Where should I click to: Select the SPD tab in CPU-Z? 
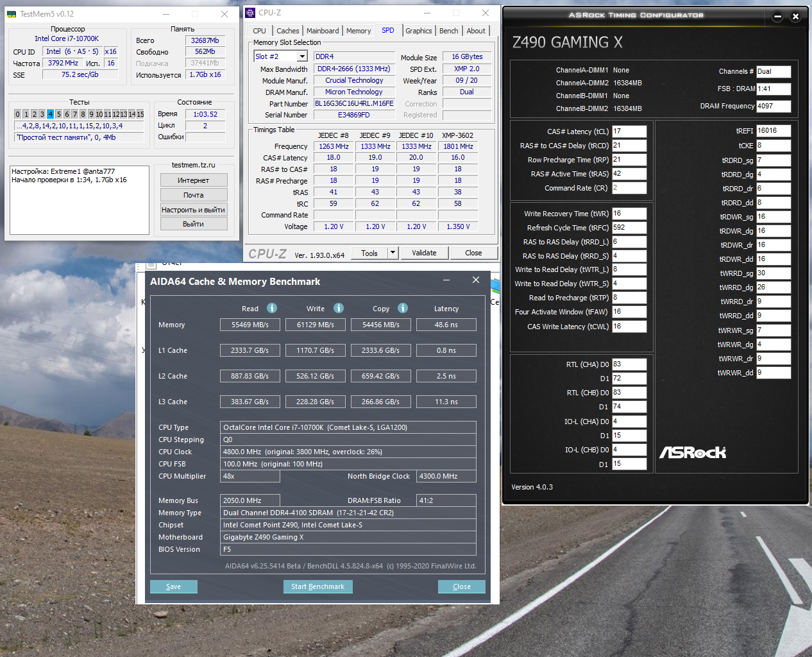tap(388, 30)
